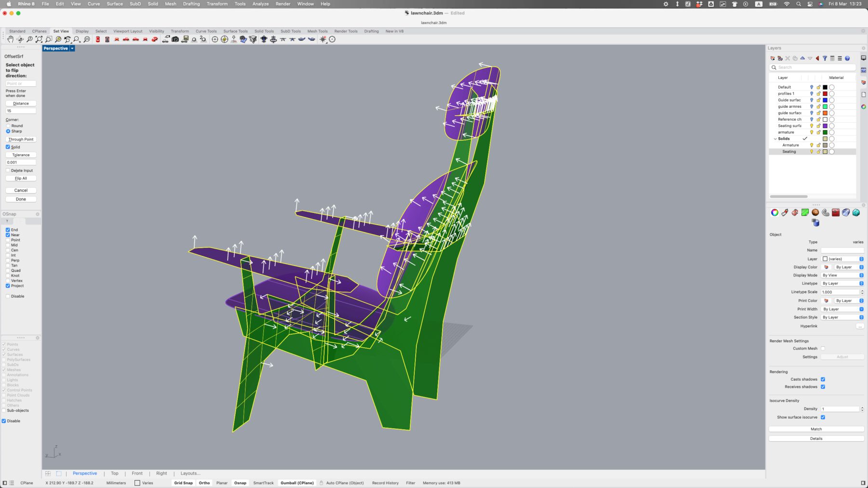Open the Perspective viewport dropdown arrow
868x488 pixels.
click(x=72, y=48)
